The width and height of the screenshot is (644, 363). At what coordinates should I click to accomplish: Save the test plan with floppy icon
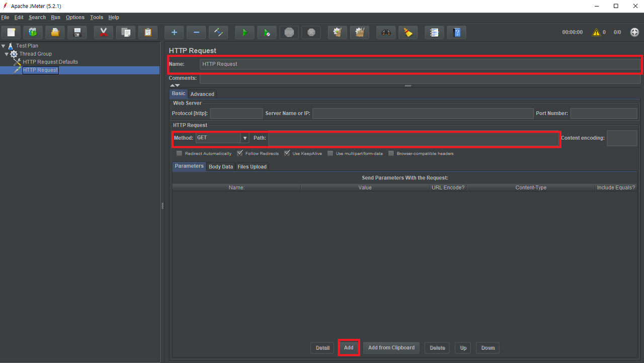tap(77, 33)
